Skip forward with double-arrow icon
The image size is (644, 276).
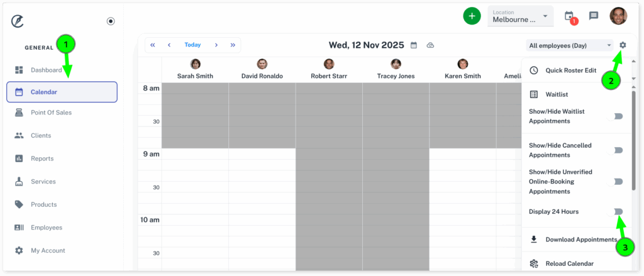click(x=233, y=45)
